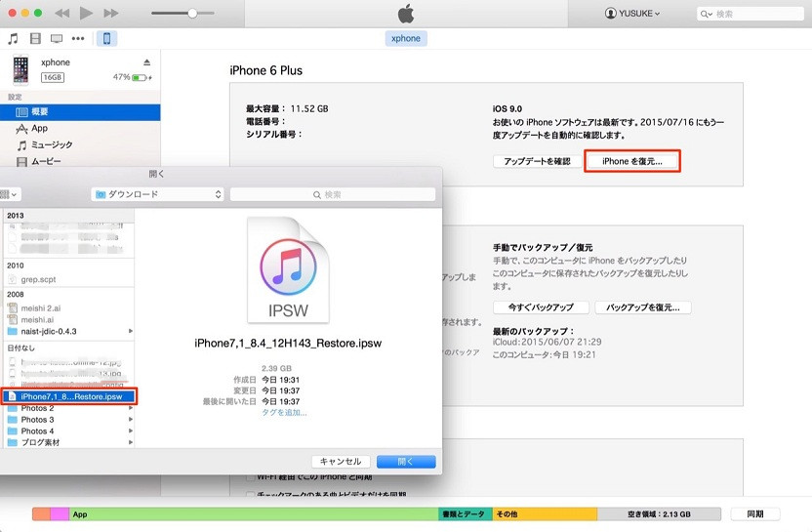Select meishi.ai file
The height and width of the screenshot is (532, 812).
coord(68,319)
